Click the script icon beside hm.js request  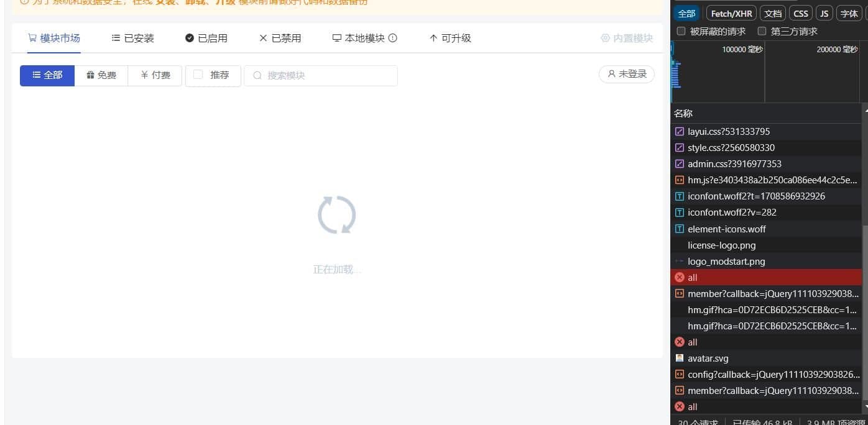(x=680, y=181)
